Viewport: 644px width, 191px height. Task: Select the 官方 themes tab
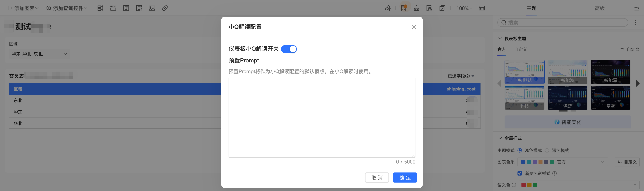502,50
